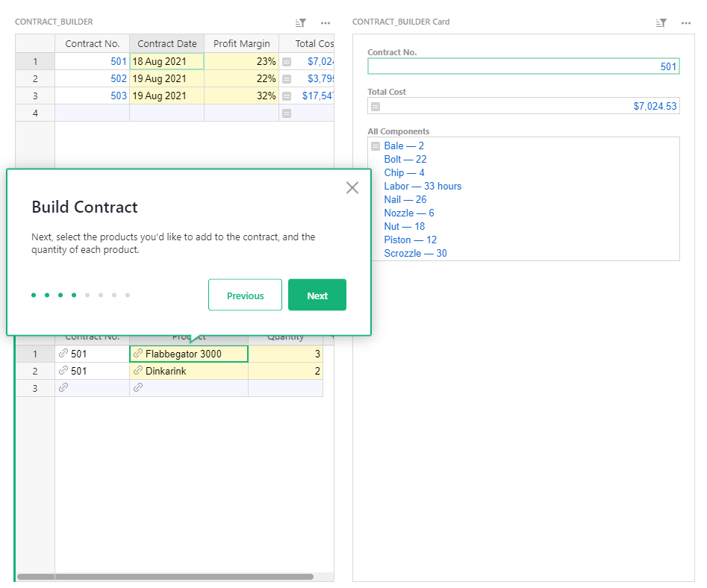Open filter options on the CONTRACT_BUILDER grid

(299, 22)
